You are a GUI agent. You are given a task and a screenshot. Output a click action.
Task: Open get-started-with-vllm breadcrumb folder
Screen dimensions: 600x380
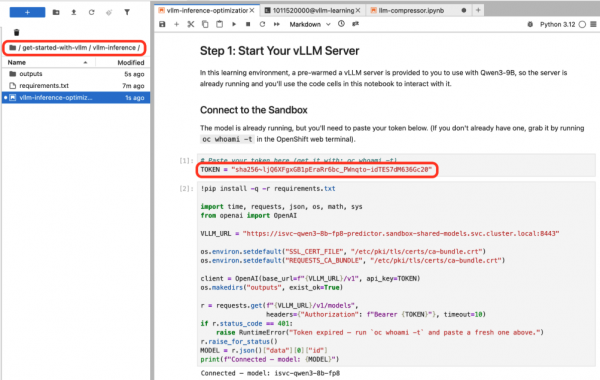(x=54, y=47)
